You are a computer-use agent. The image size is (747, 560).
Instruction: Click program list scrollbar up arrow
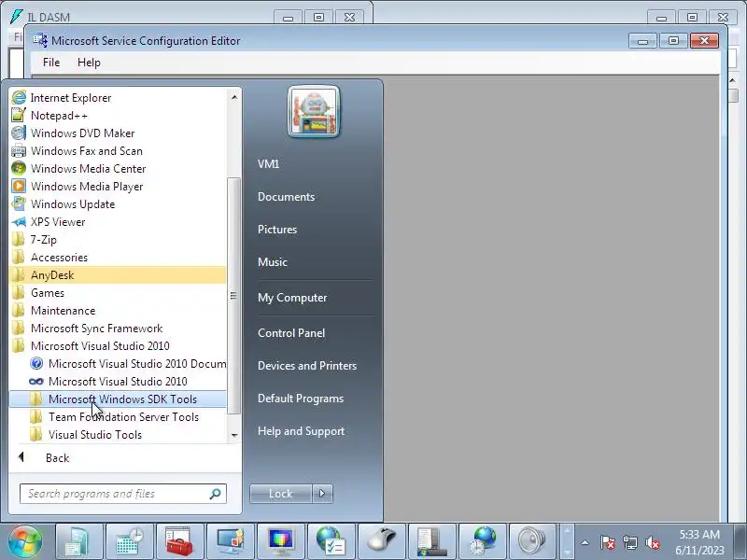[234, 97]
